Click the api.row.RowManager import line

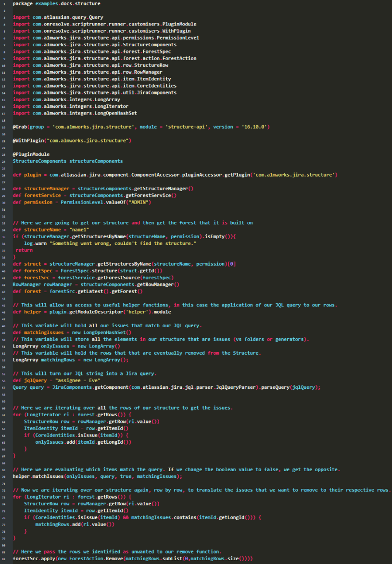click(x=88, y=72)
